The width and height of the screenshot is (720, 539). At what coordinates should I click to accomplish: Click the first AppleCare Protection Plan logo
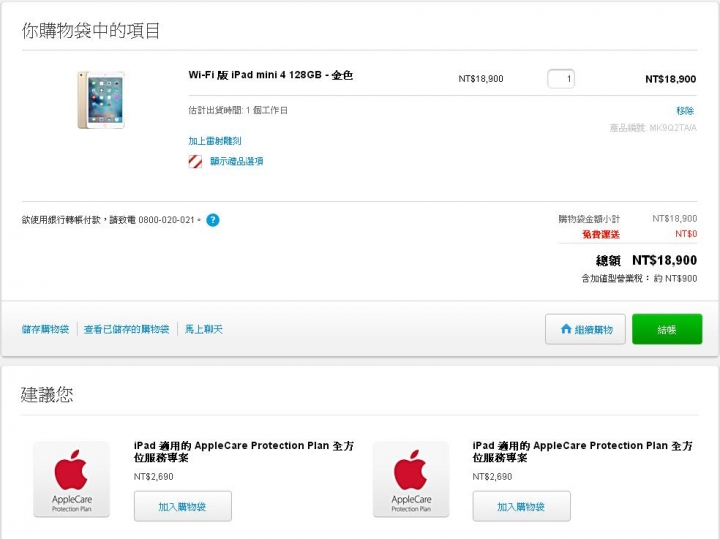point(72,479)
